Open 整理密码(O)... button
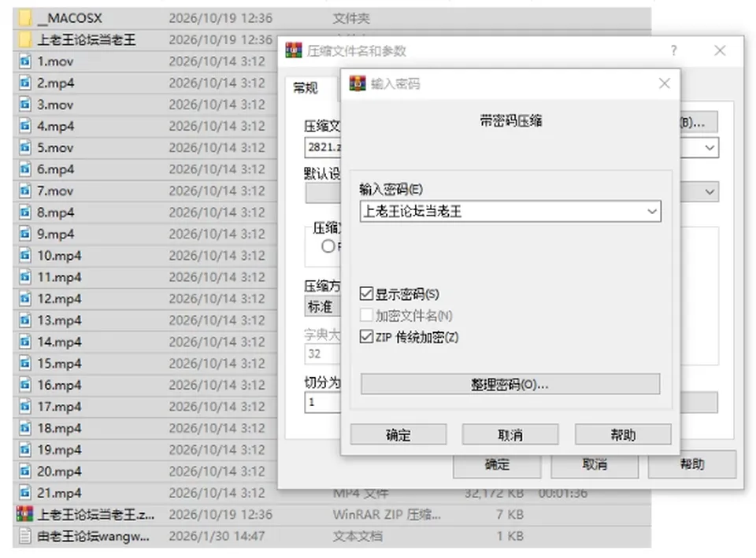Screen dimensions: 756x558 point(510,384)
